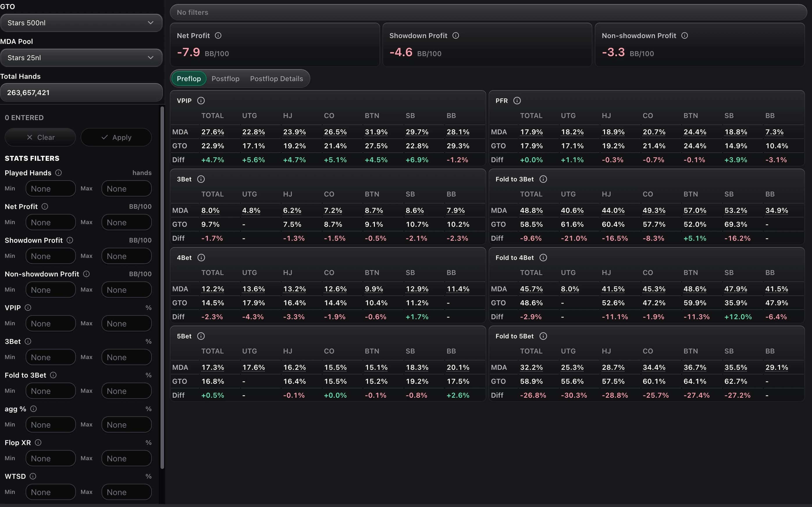Click Non-showdown Profit value -3.3
The height and width of the screenshot is (507, 812).
pyautogui.click(x=613, y=52)
